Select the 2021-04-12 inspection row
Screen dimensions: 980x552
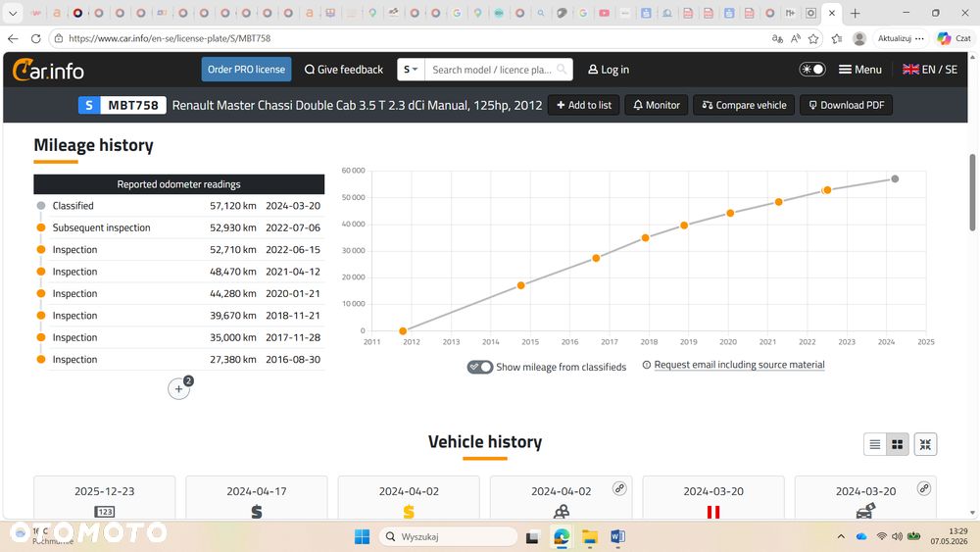coord(178,272)
